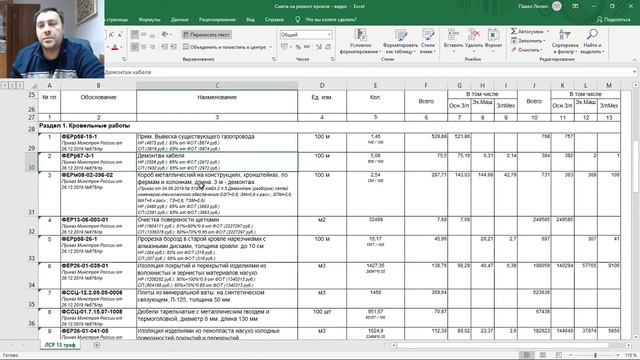The height and width of the screenshot is (360, 640).
Task: Open the 'Очистить' clear menu
Action: (x=527, y=50)
